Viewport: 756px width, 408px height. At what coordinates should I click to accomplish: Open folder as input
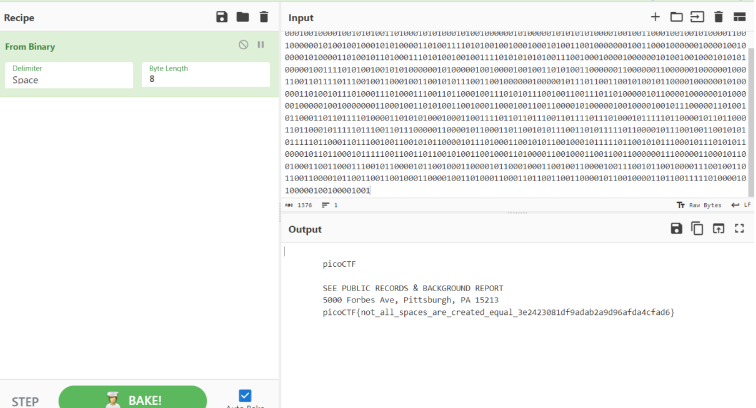coord(676,17)
